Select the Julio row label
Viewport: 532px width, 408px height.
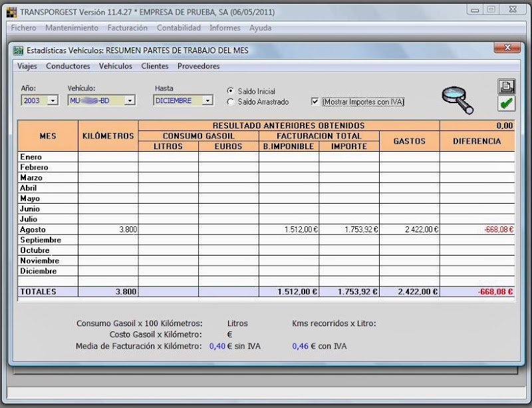click(x=29, y=219)
